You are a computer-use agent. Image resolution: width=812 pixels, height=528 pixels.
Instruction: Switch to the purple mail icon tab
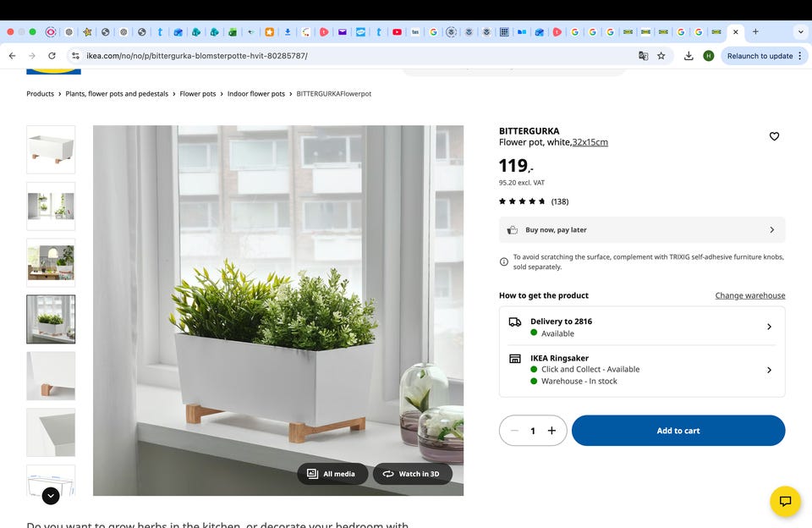click(343, 31)
